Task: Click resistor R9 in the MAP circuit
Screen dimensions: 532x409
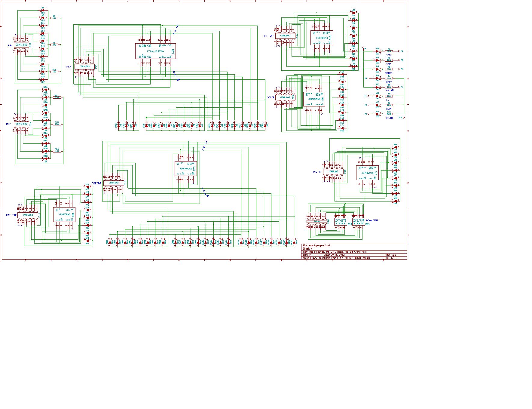Action: (54, 45)
